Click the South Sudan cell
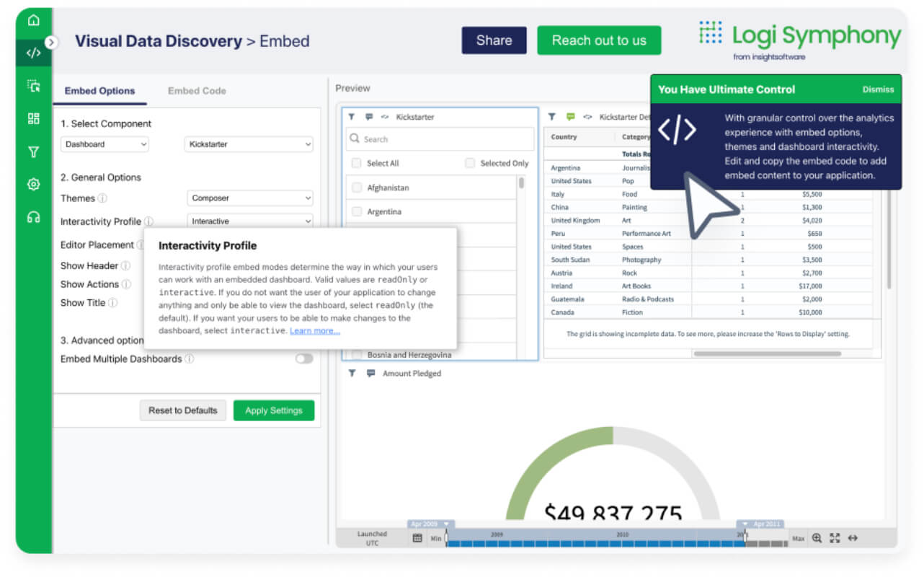The height and width of the screenshot is (577, 924). pyautogui.click(x=570, y=260)
